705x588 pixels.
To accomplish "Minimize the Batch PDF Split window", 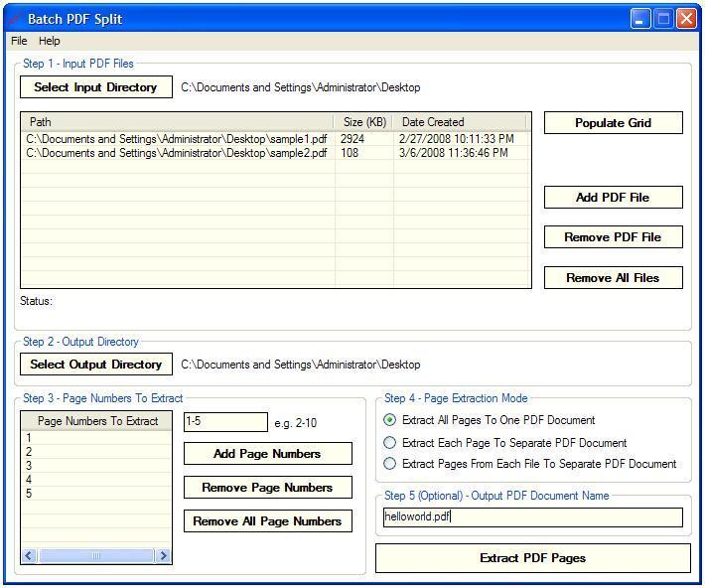I will pyautogui.click(x=639, y=19).
